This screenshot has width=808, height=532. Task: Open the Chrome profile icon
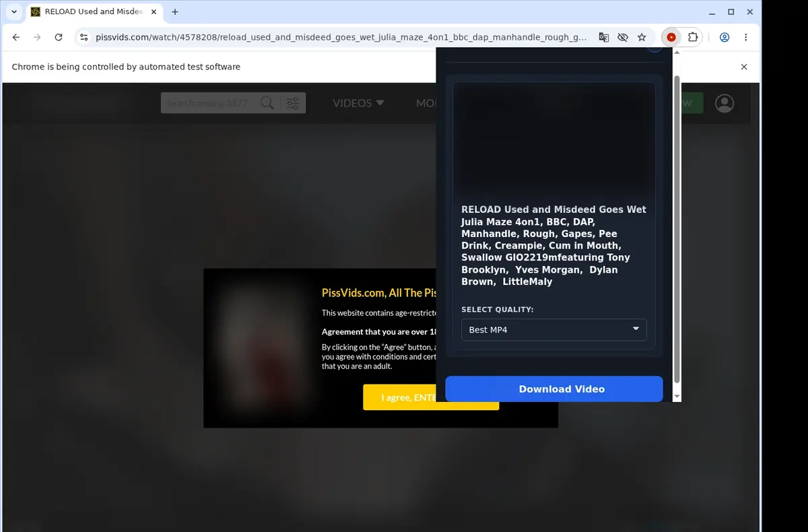725,38
